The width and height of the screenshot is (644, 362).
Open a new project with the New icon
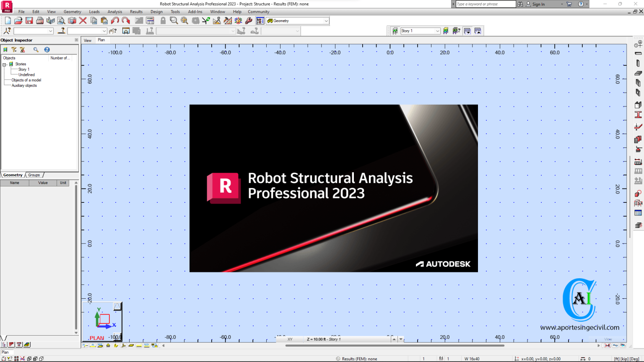(8, 21)
